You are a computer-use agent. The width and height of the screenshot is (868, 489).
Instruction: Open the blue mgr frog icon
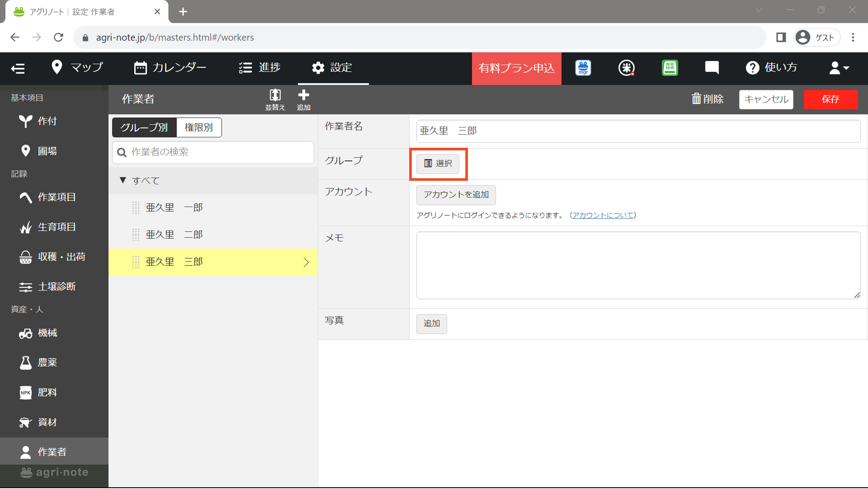point(583,68)
